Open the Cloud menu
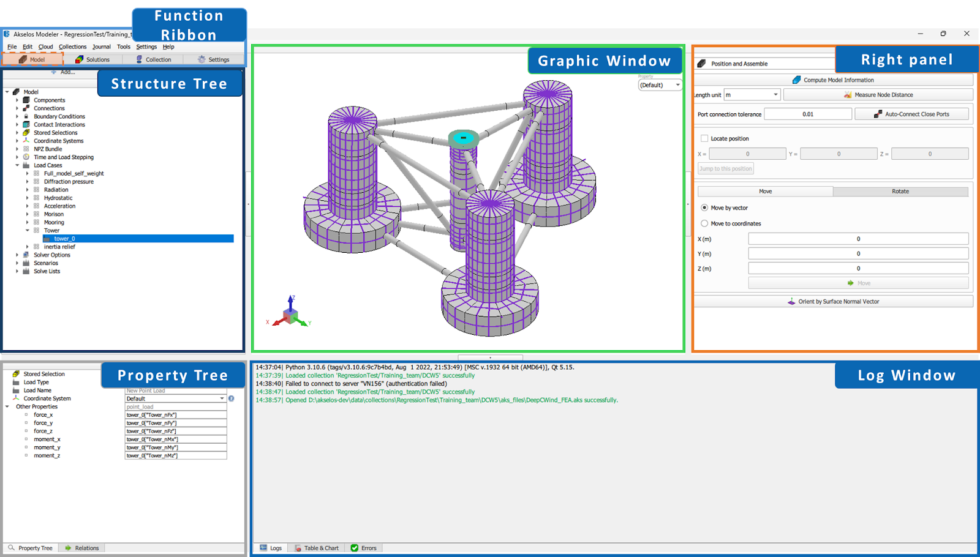 click(x=46, y=47)
